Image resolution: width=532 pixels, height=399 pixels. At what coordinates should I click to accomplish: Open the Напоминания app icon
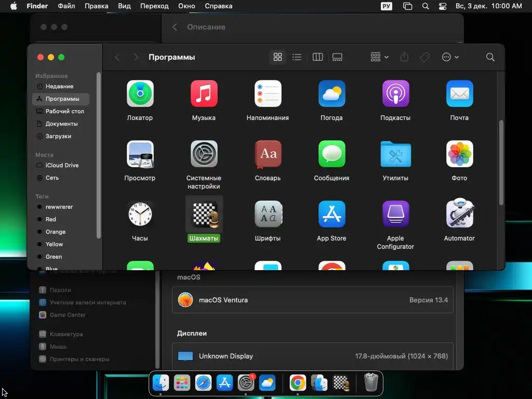(268, 94)
